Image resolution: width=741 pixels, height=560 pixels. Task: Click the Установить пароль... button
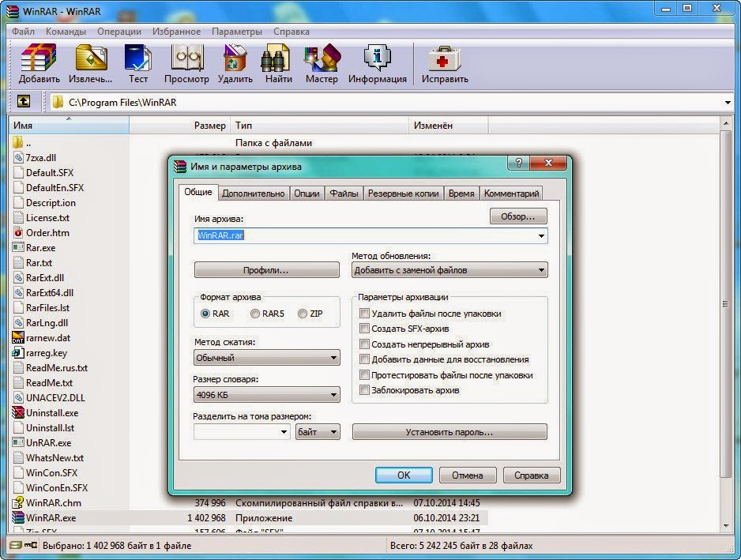tap(449, 432)
